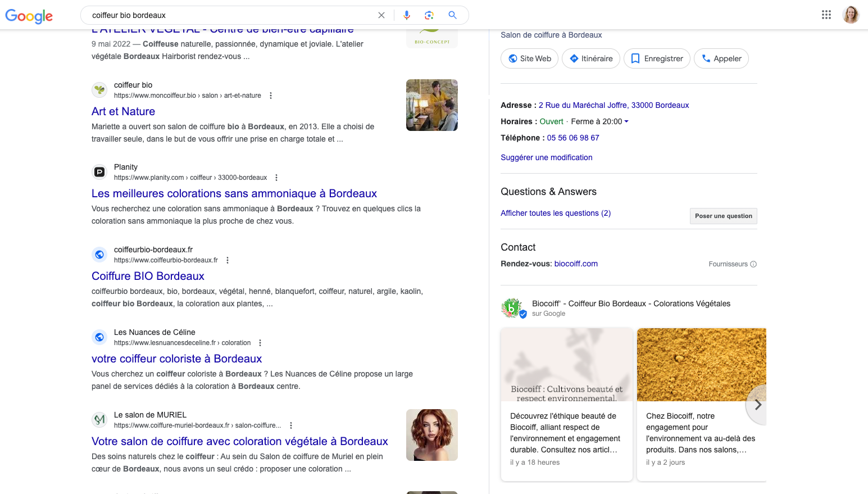Click the Le salon de MURIEL favicon
The image size is (868, 494).
pyautogui.click(x=99, y=420)
